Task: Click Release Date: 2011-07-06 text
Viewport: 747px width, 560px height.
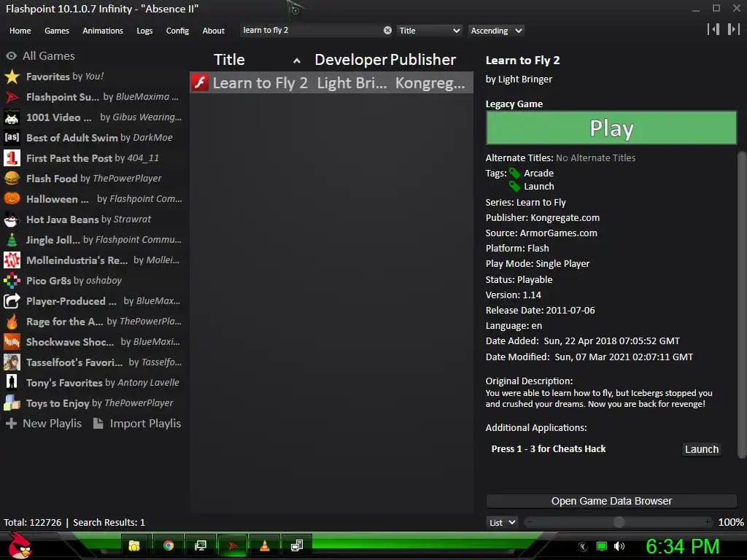Action: 541,310
